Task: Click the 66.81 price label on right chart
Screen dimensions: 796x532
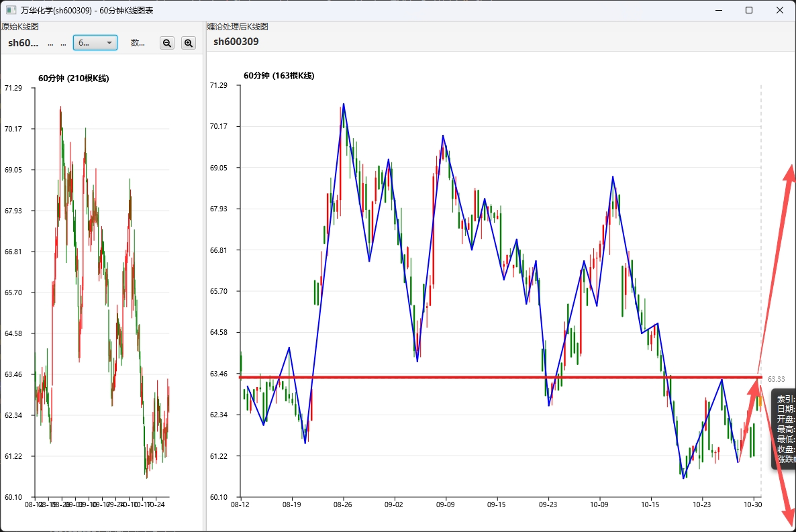Action: point(219,250)
